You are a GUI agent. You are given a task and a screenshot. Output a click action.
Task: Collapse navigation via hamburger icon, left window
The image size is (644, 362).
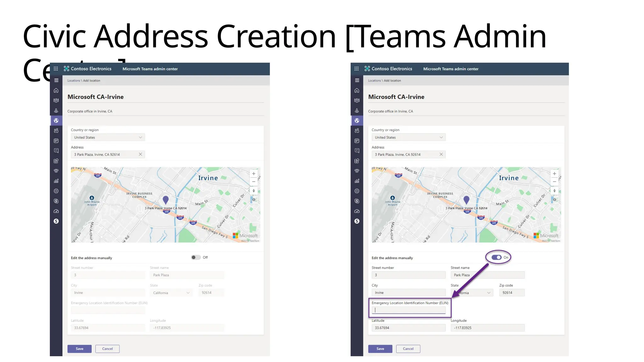pos(56,80)
